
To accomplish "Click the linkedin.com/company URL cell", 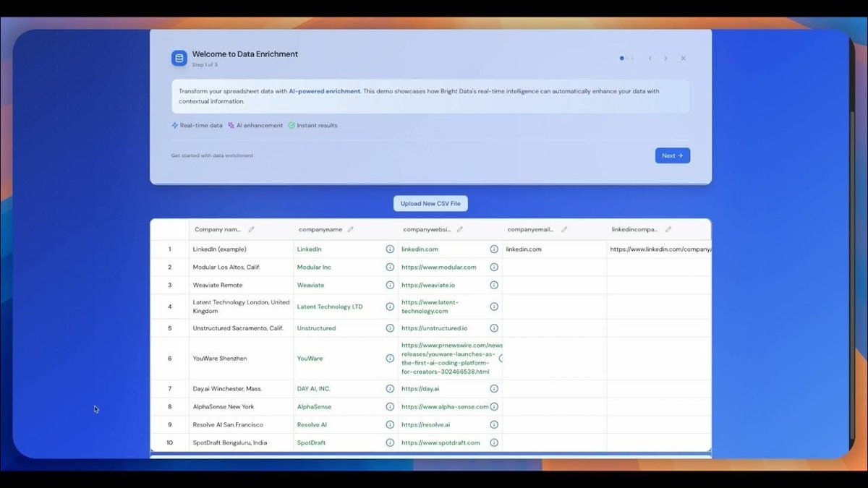I will point(659,249).
